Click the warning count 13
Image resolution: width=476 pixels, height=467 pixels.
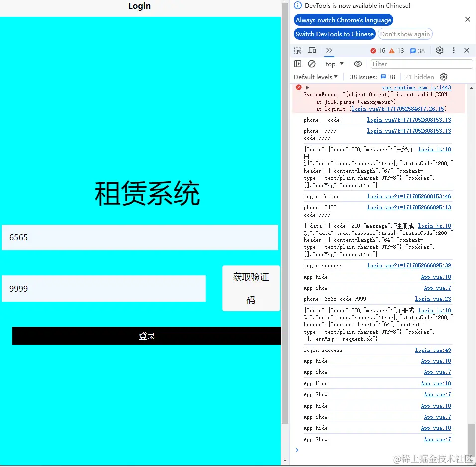[x=397, y=51]
